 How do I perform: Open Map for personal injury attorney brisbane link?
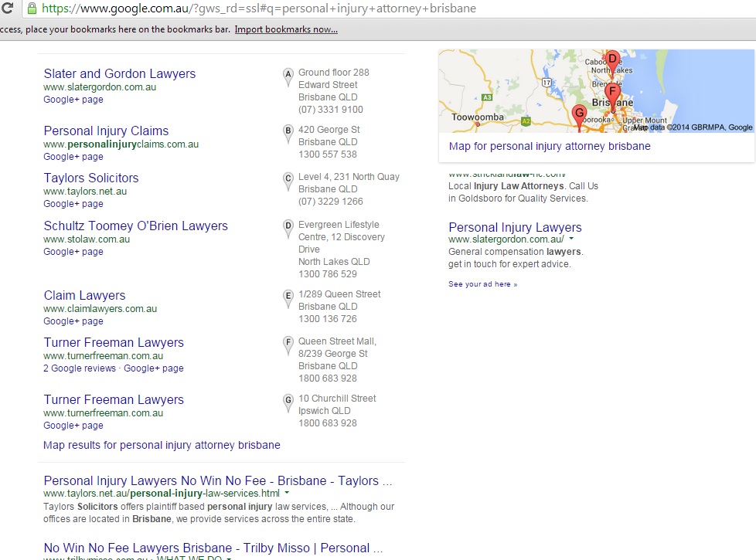[550, 147]
